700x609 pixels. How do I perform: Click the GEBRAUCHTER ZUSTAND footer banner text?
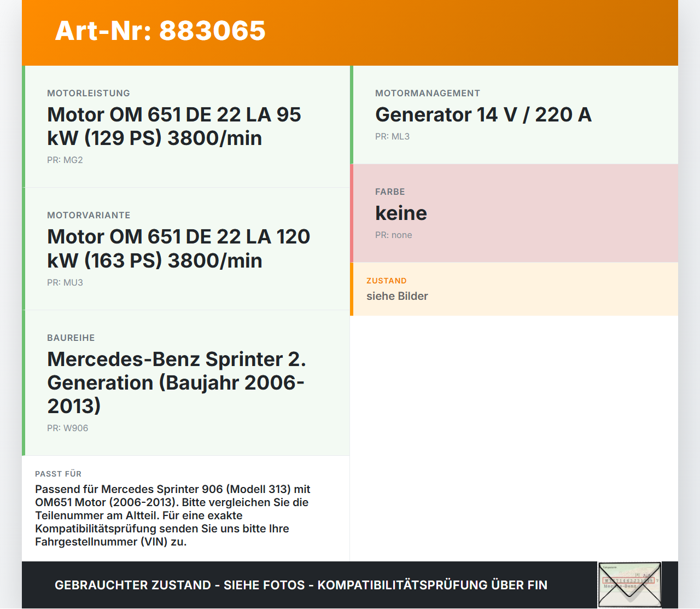click(x=301, y=585)
